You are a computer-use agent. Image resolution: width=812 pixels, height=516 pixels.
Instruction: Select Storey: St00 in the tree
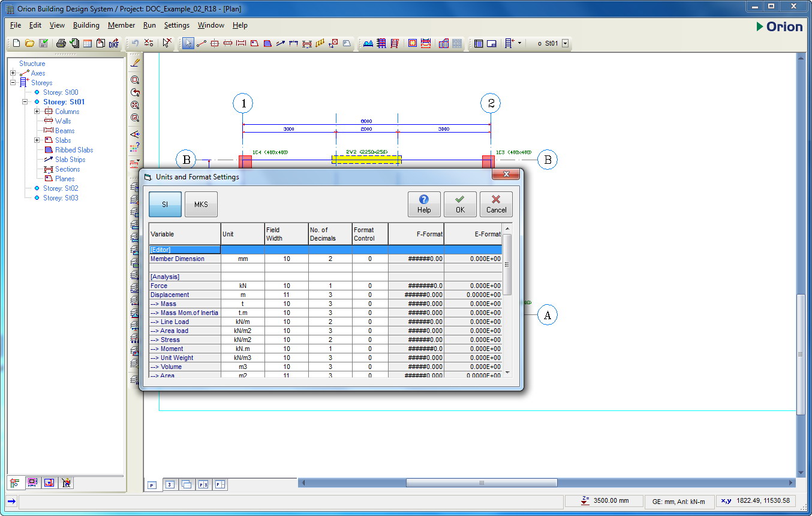point(61,92)
